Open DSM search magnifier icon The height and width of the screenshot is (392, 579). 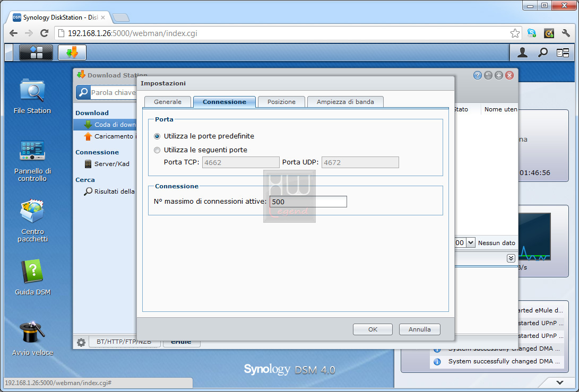click(542, 53)
